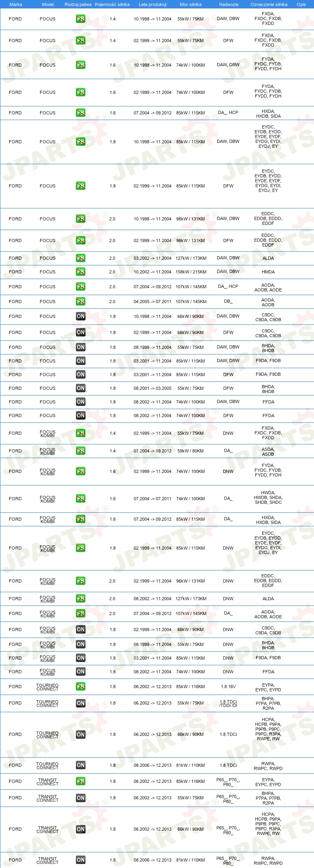314x868 pixels.
Task: Click the 'Pojemność silnika' column header
Action: click(112, 4)
